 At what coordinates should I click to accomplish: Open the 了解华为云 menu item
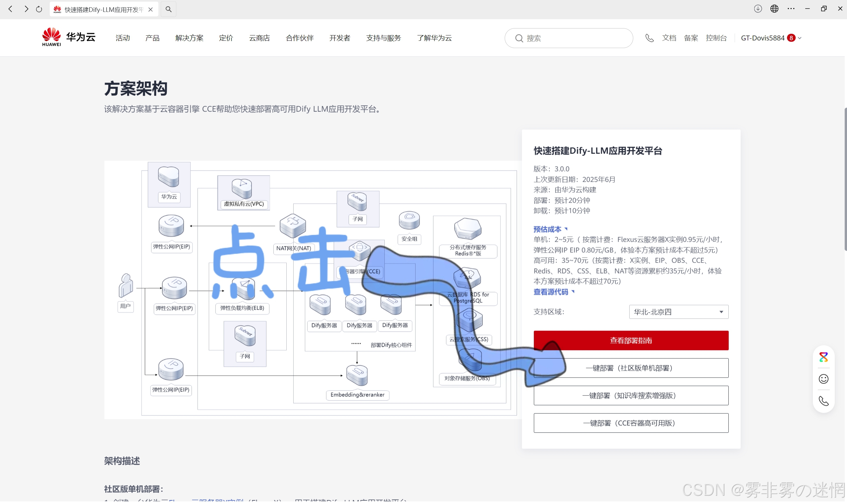(434, 38)
